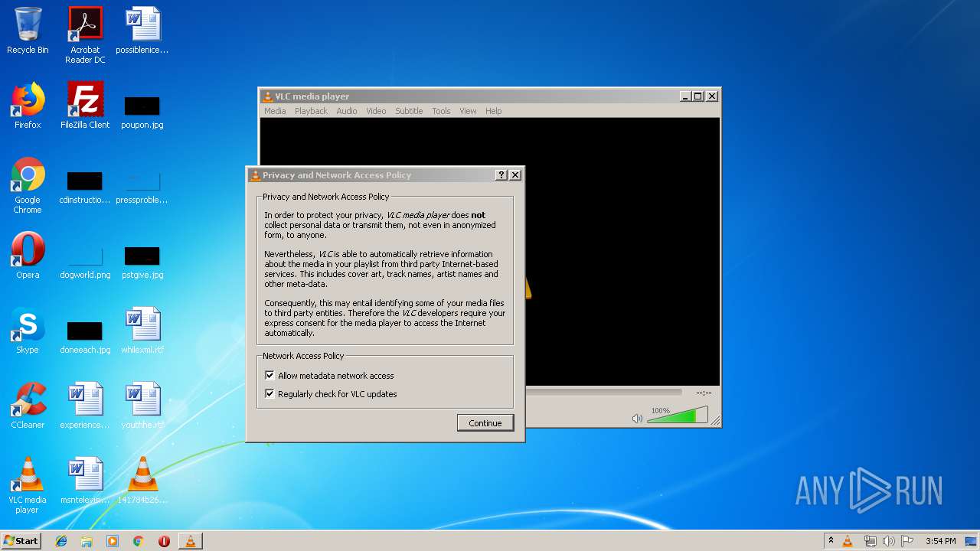This screenshot has width=980, height=551.
Task: Select Acrobat Reader DC desktop shortcut
Action: tap(85, 35)
